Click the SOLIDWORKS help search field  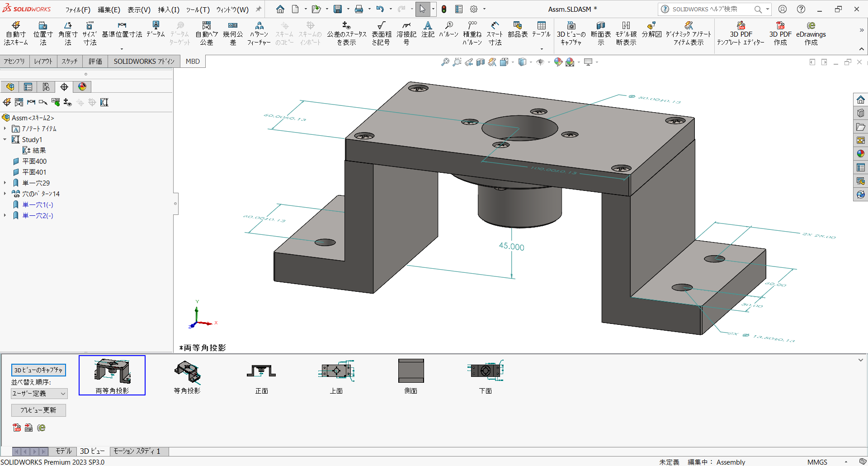pyautogui.click(x=710, y=9)
